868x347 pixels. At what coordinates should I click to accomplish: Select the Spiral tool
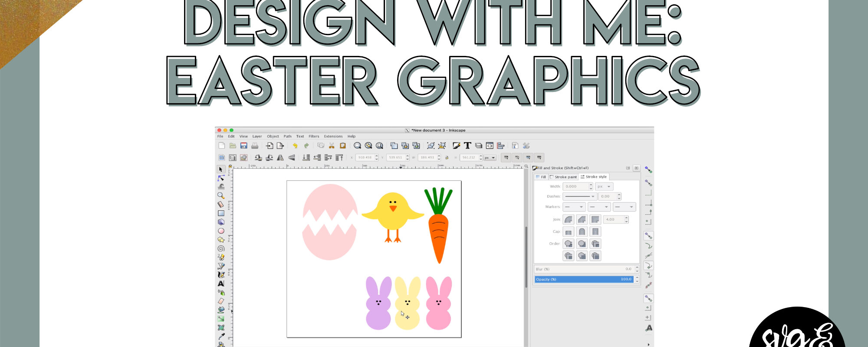coord(221,249)
